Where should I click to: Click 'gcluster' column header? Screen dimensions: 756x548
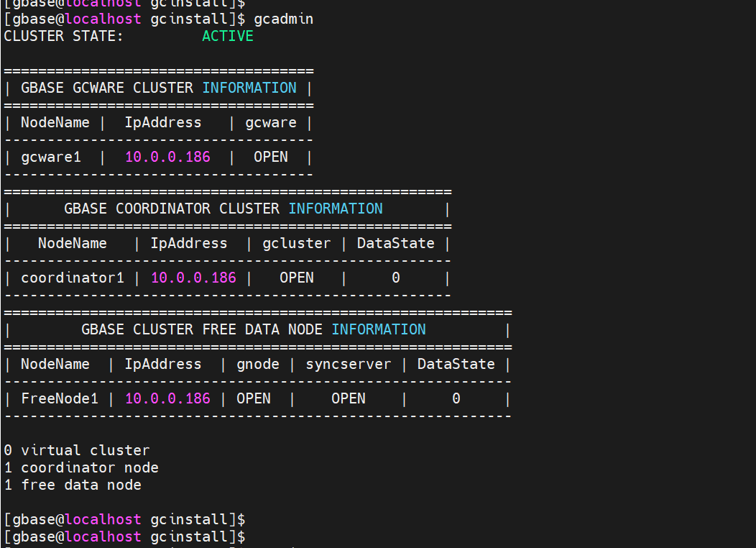(297, 244)
